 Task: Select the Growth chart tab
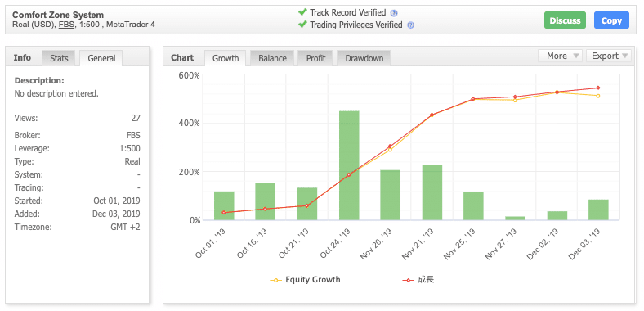coord(226,58)
